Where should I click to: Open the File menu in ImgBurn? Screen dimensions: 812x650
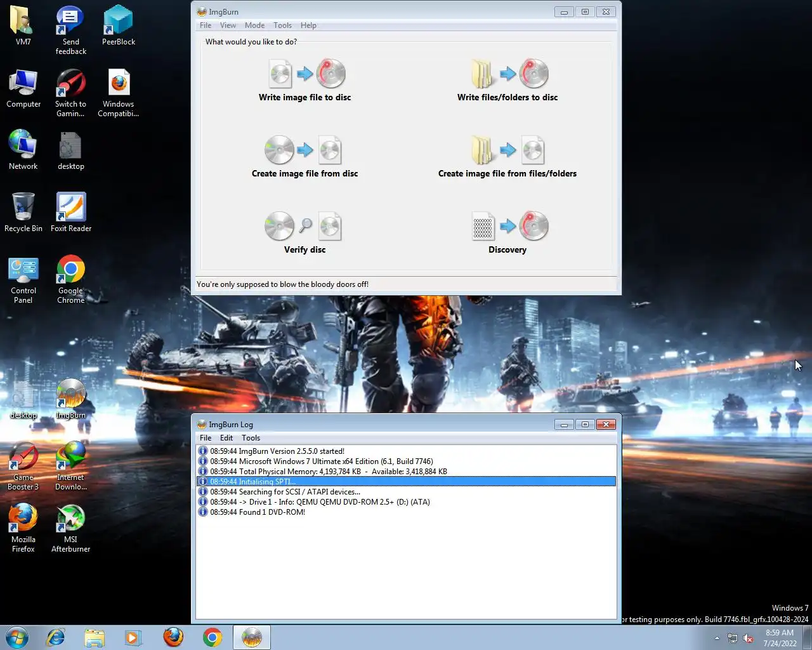(x=206, y=25)
